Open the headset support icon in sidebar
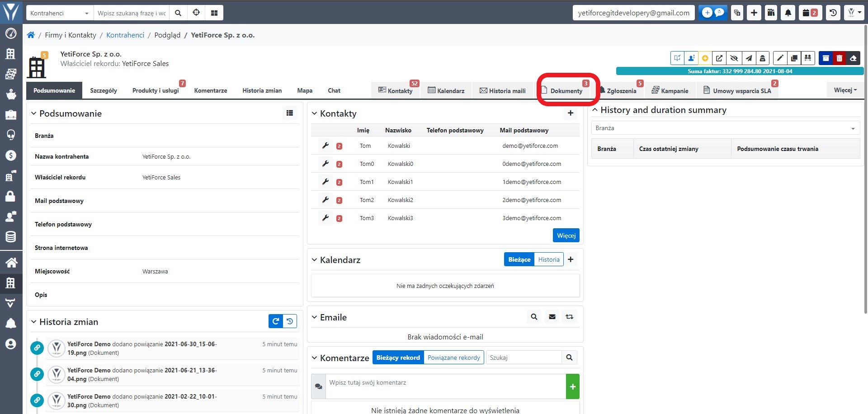This screenshot has height=414, width=868. [x=11, y=135]
